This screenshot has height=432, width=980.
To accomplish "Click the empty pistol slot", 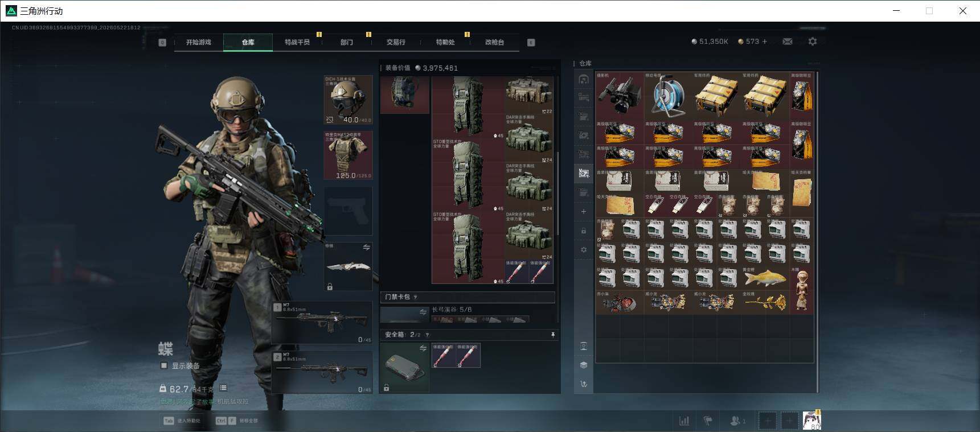I will 348,211.
